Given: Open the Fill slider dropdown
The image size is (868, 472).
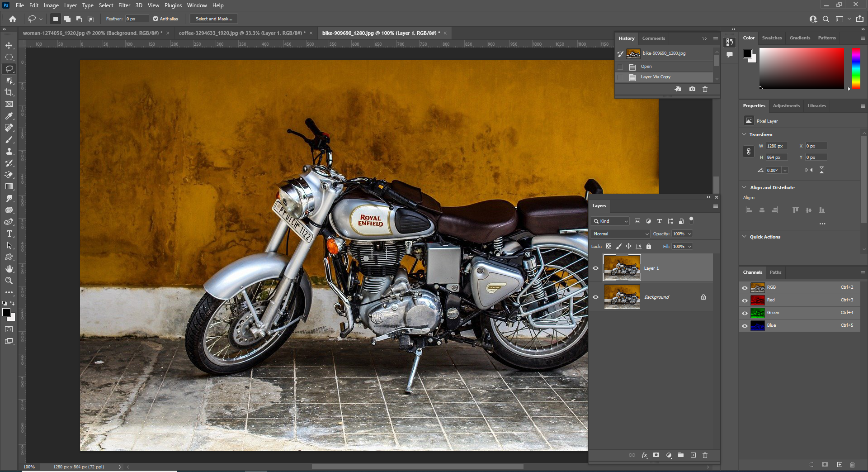Looking at the screenshot, I should tap(690, 247).
